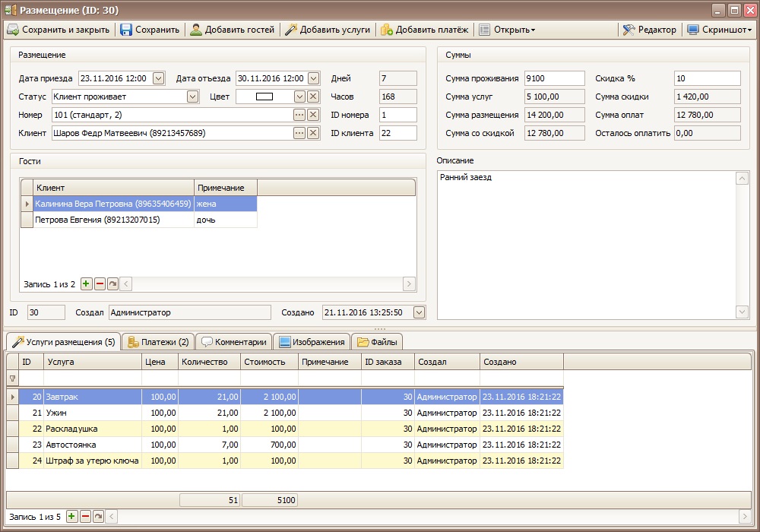The width and height of the screenshot is (760, 532).
Task: Add guest record with green plus
Action: tap(86, 284)
